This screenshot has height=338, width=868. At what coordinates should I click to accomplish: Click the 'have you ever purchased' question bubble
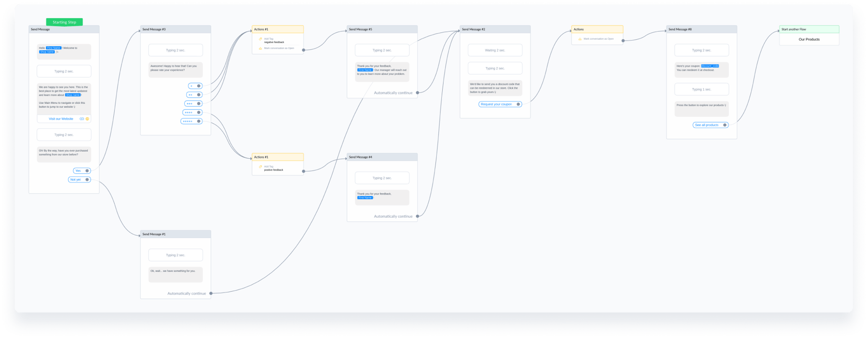(64, 155)
